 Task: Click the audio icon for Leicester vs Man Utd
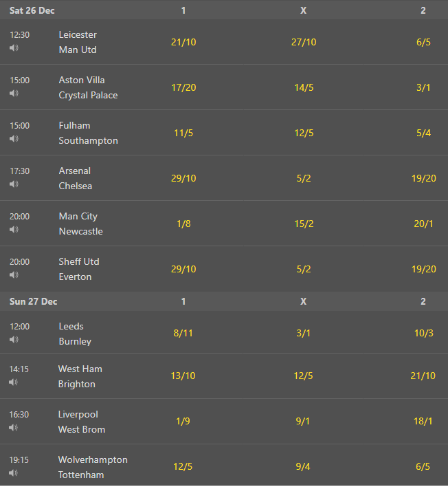click(x=14, y=48)
